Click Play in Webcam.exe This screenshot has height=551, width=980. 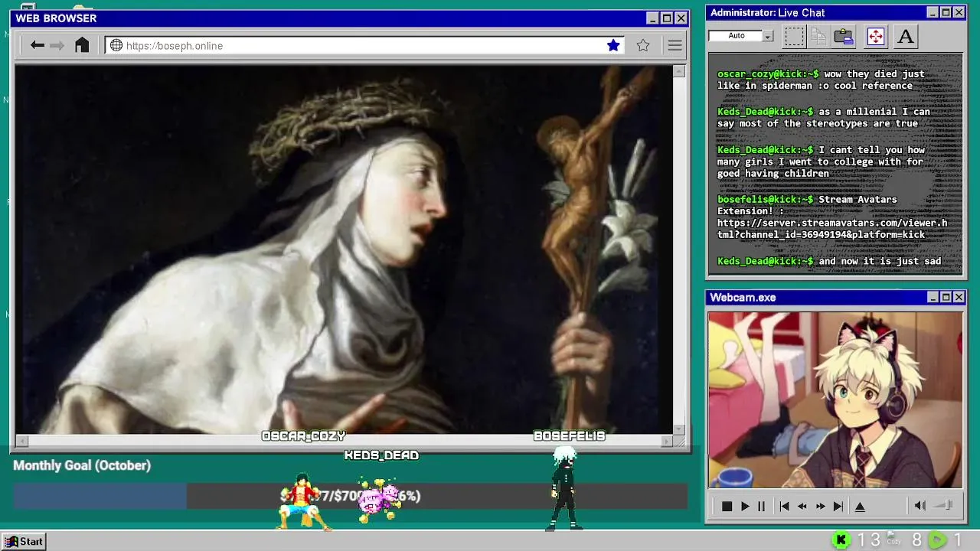click(744, 506)
